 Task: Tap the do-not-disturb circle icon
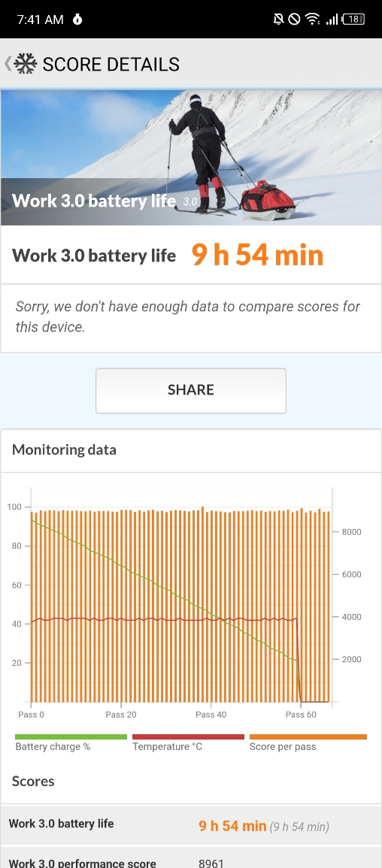(x=295, y=20)
